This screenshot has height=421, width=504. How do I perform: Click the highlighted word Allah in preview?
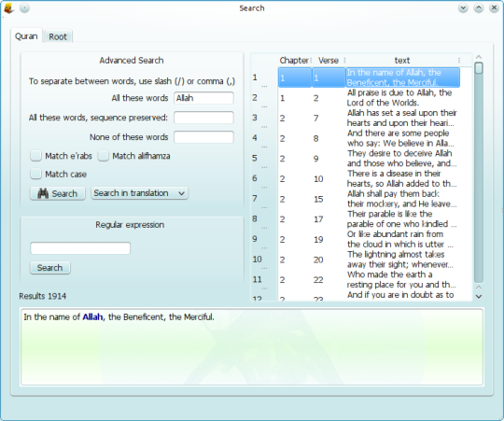pos(92,316)
